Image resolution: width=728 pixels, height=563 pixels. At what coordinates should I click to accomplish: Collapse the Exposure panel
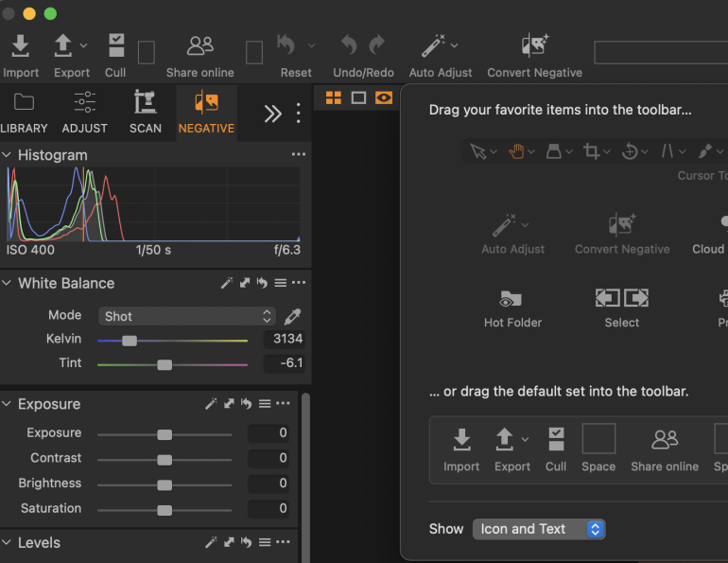click(x=7, y=404)
